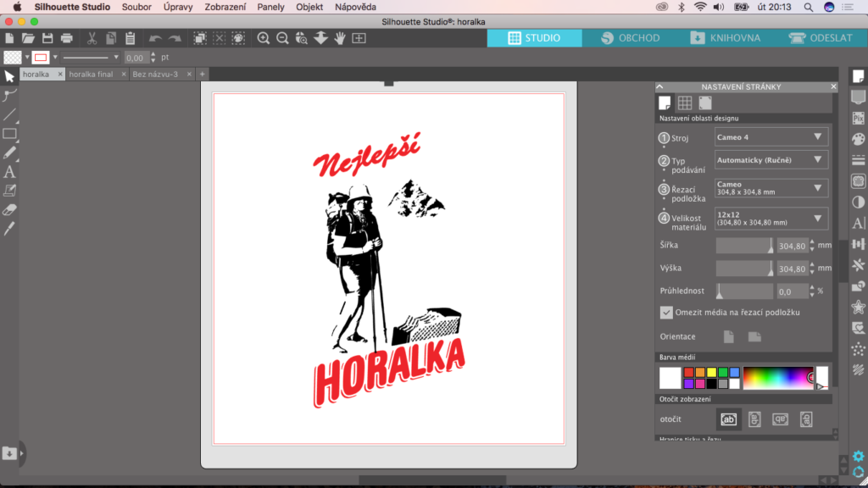Select the Knife tool
The height and width of the screenshot is (488, 868).
(x=9, y=229)
